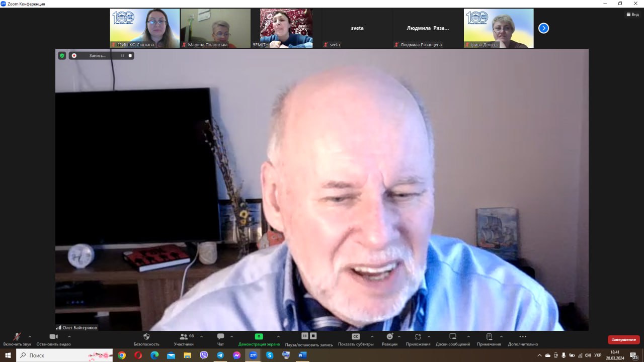The height and width of the screenshot is (362, 644).
Task: Expand audio options arrow beside microphone
Action: click(30, 336)
